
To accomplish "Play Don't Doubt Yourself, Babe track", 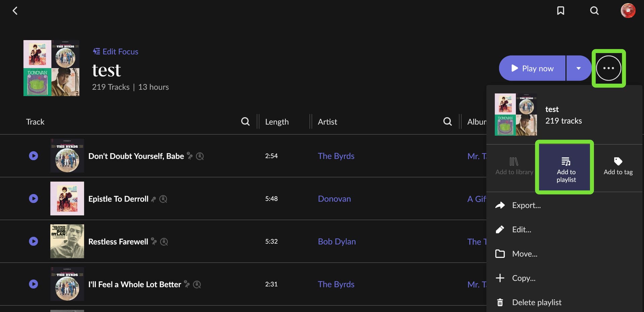I will click(x=34, y=156).
